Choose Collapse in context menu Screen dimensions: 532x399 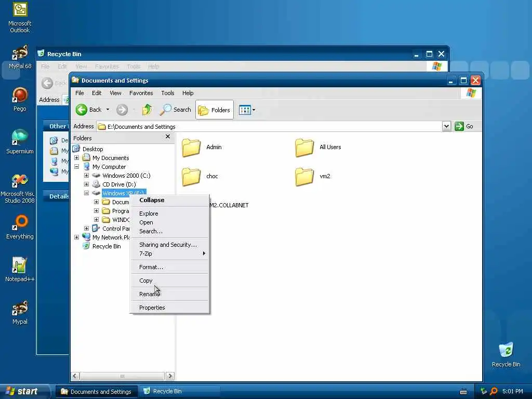pos(170,200)
